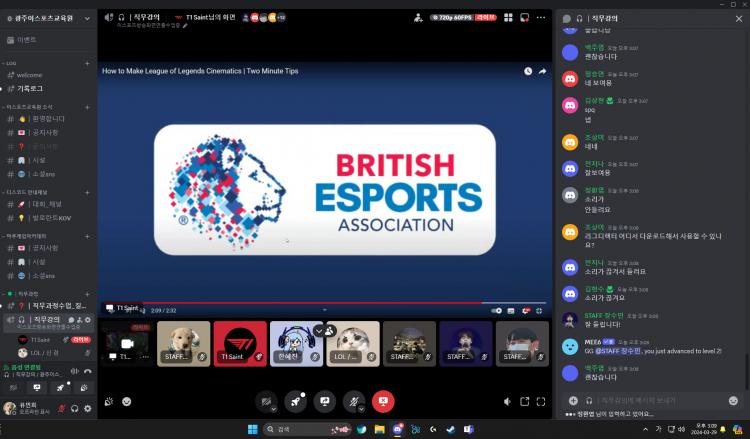This screenshot has height=439, width=750.
Task: Open the 이벤트 events link
Action: [27, 40]
